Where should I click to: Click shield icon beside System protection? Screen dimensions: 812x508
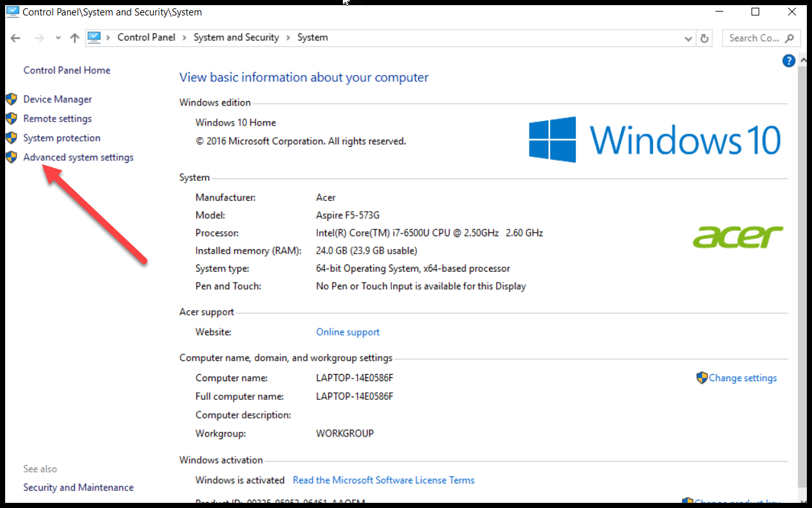pyautogui.click(x=11, y=138)
